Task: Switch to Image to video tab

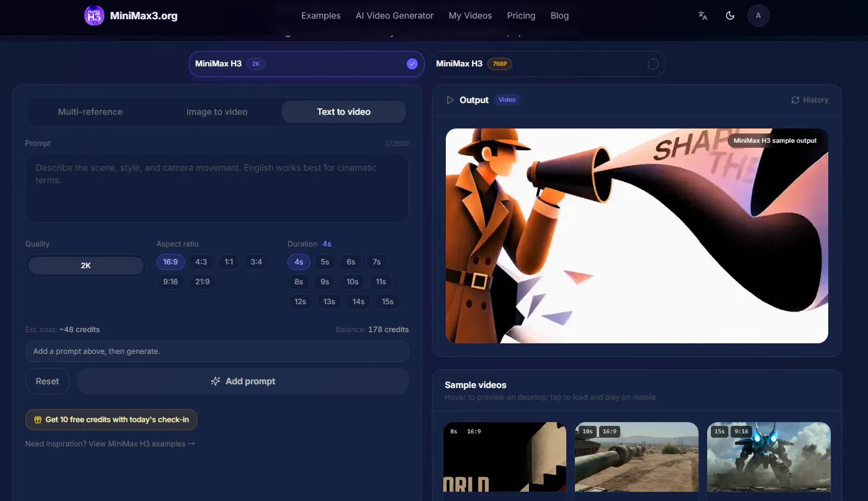Action: [217, 112]
